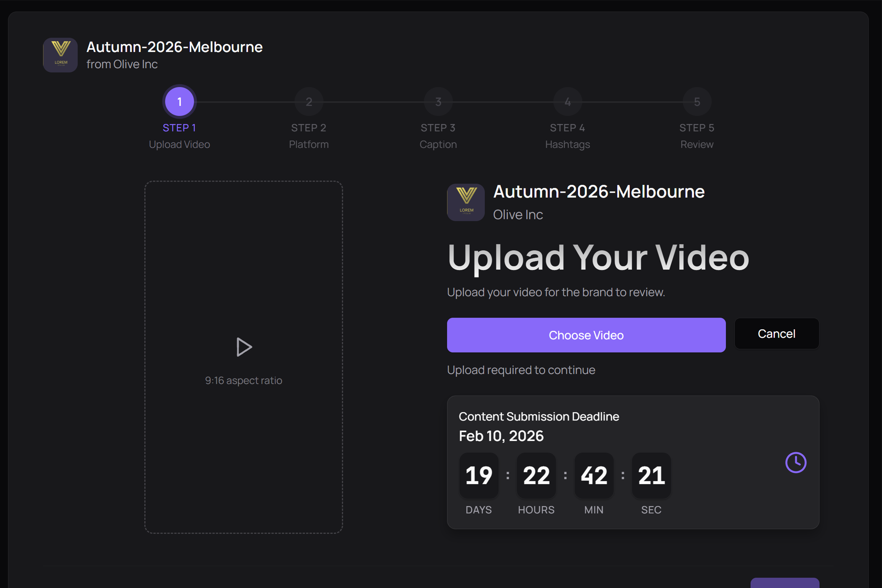Click the purple clock icon beside the countdown

[x=796, y=462]
